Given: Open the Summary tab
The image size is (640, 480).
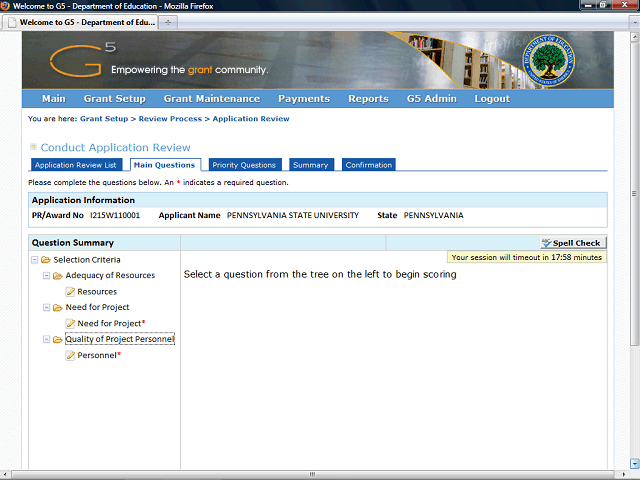Looking at the screenshot, I should (x=311, y=164).
